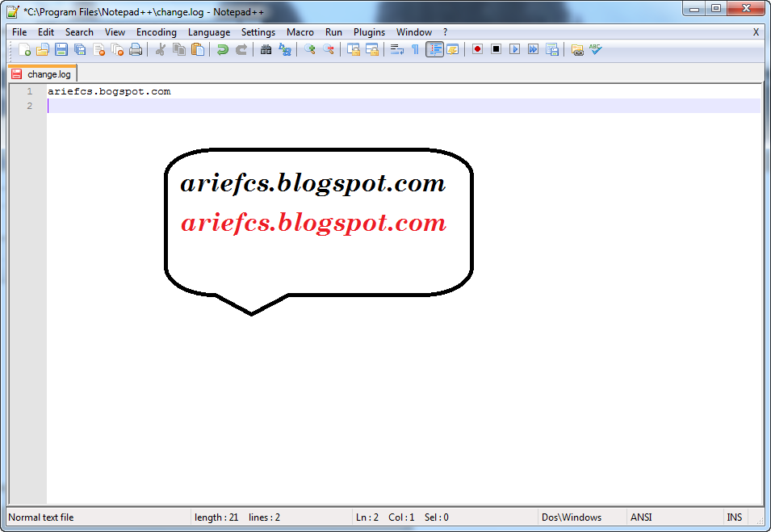
Task: Click the Close document icon
Action: 98,49
